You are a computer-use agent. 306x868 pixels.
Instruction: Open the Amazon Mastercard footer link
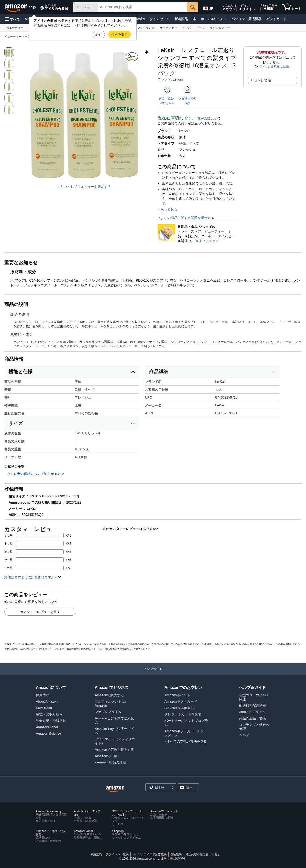click(180, 708)
